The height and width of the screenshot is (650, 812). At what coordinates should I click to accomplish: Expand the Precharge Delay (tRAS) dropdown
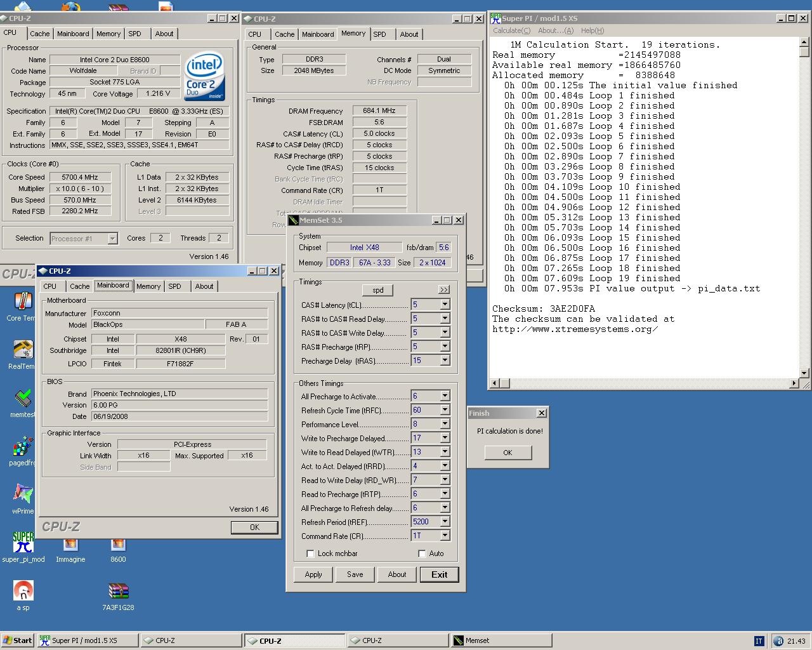coord(445,361)
